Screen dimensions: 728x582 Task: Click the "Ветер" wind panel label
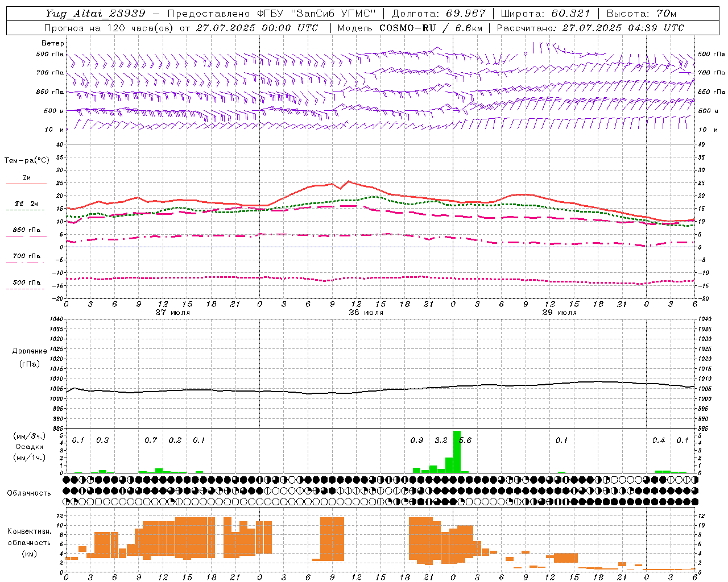(x=53, y=43)
